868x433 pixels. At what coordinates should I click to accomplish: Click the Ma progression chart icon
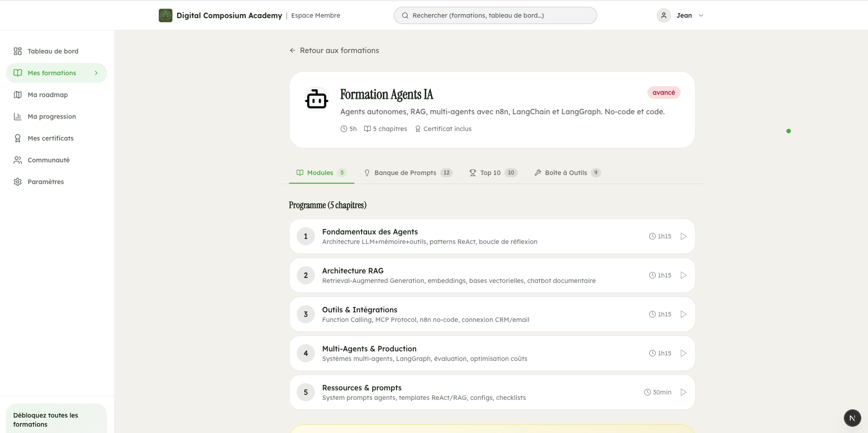click(17, 116)
